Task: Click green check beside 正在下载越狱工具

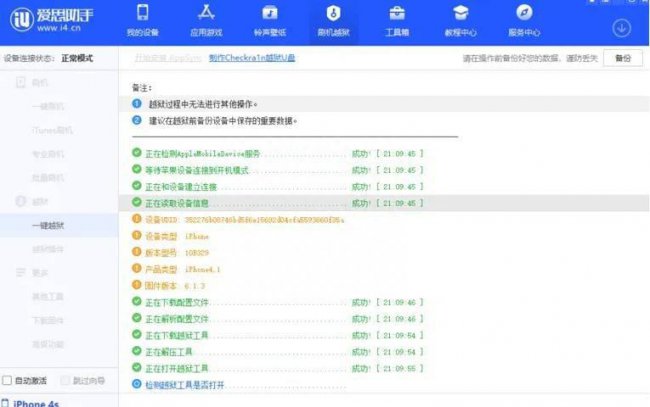Action: point(137,334)
